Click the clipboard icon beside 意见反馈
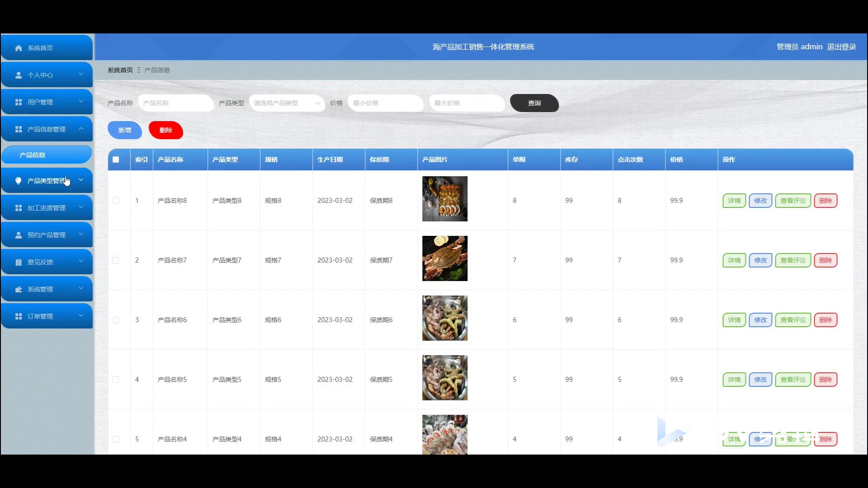Viewport: 868px width, 488px height. point(19,262)
